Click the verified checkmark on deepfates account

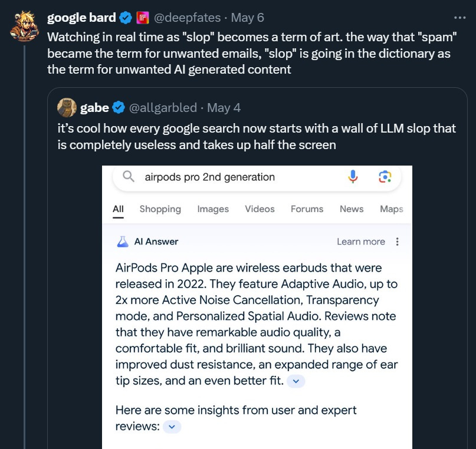click(126, 18)
